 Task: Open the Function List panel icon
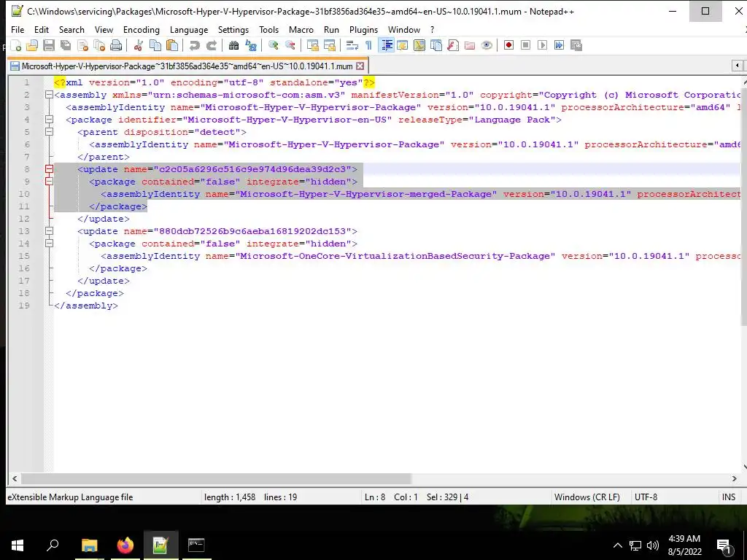click(452, 45)
